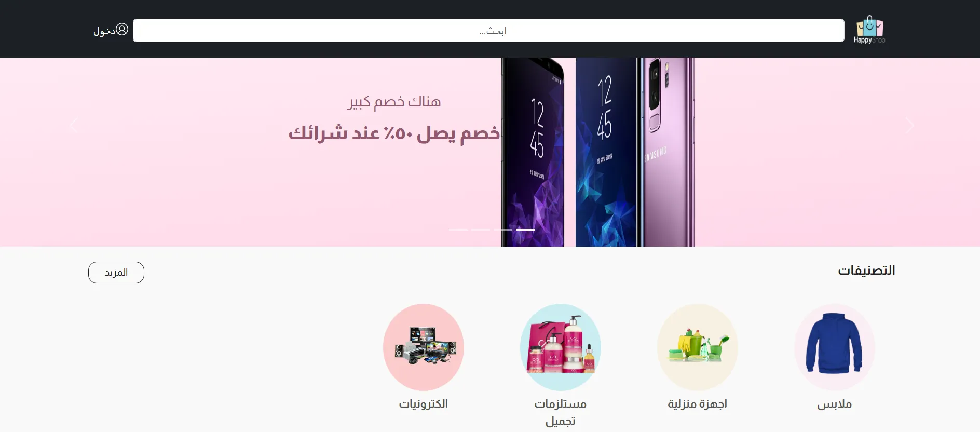Click the ملابس category label

[835, 404]
